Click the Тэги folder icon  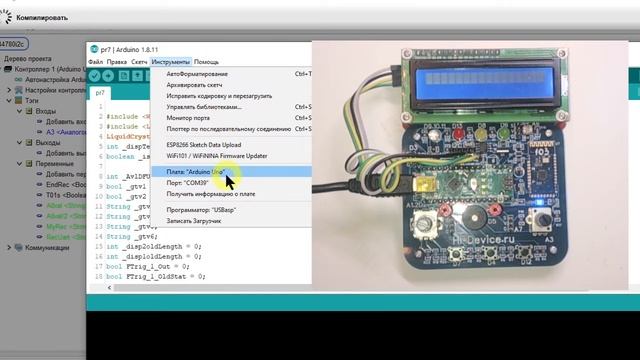click(19, 100)
